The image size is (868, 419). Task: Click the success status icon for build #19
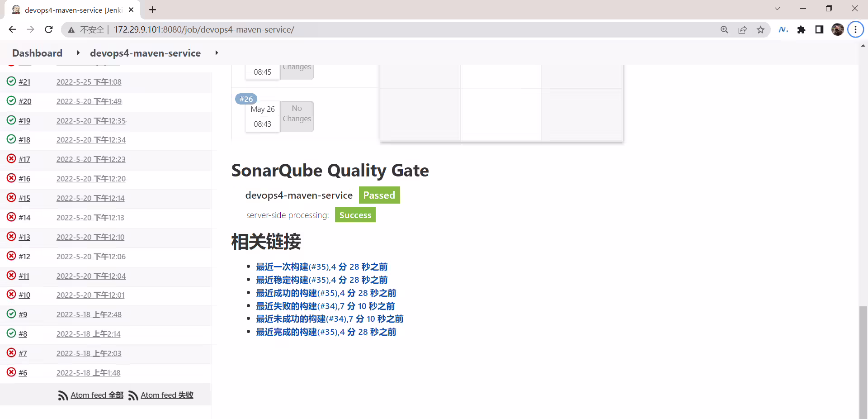pyautogui.click(x=11, y=120)
